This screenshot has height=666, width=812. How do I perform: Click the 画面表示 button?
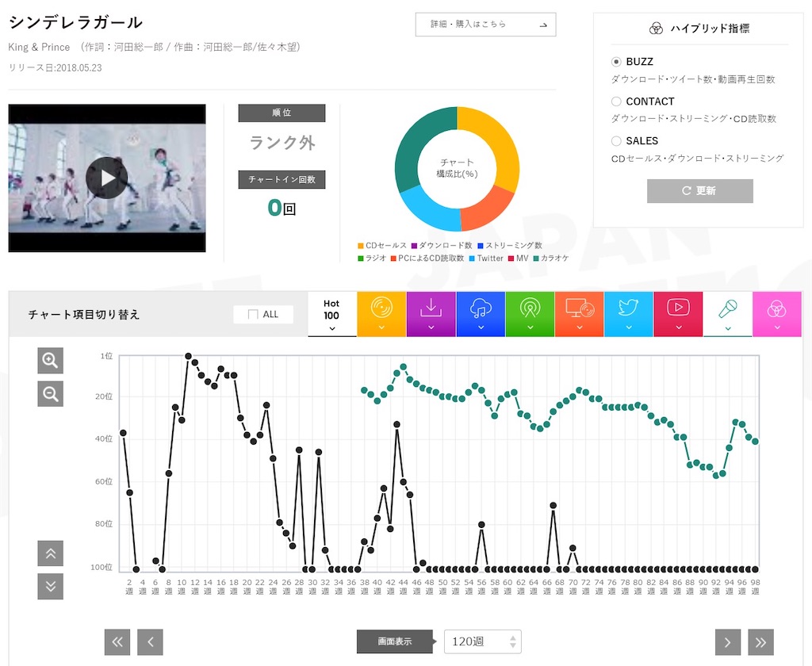point(395,641)
